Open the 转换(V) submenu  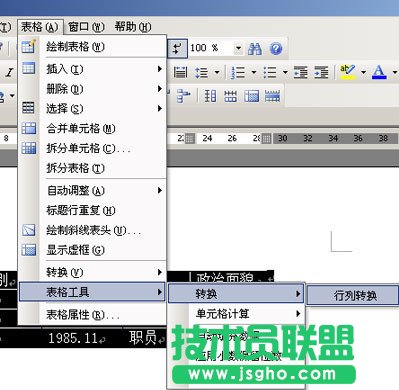(x=92, y=272)
